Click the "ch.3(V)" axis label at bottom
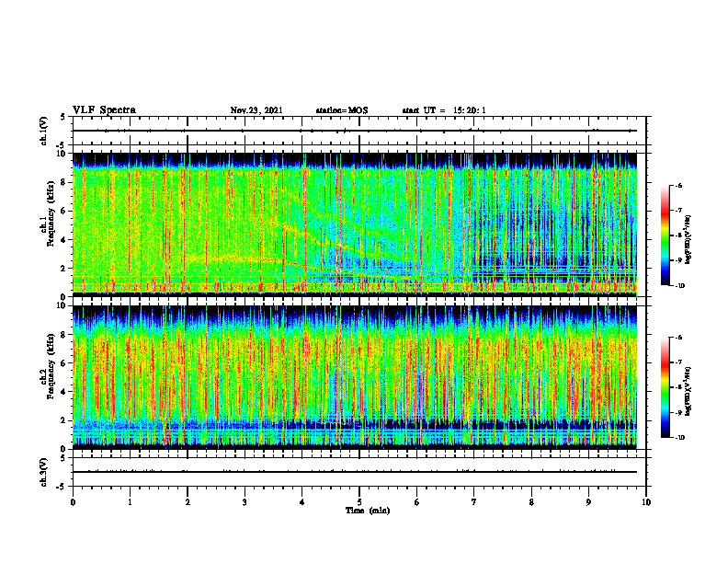Screen dimensions: 728x563 tap(43, 472)
